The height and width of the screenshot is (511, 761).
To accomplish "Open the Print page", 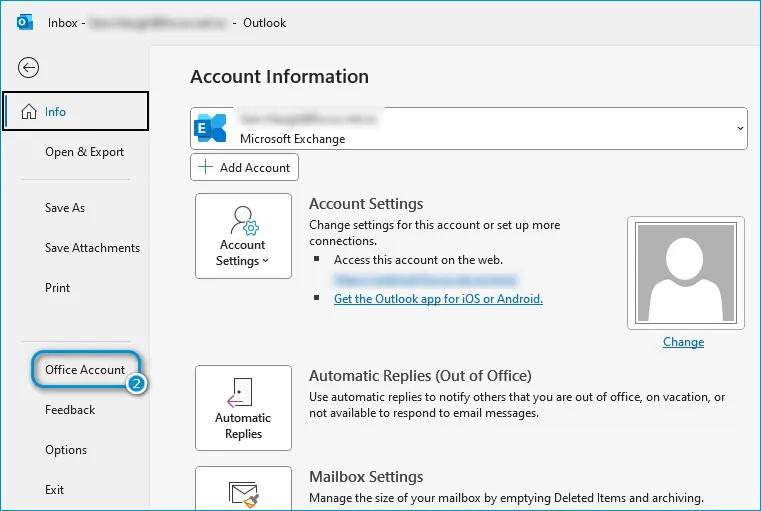I will pos(58,288).
